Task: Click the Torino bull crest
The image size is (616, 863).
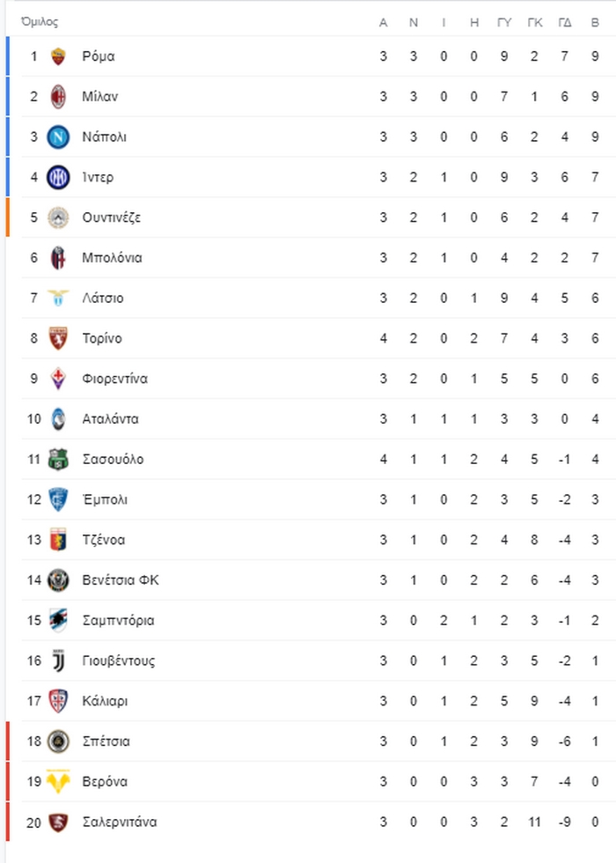Action: (58, 338)
